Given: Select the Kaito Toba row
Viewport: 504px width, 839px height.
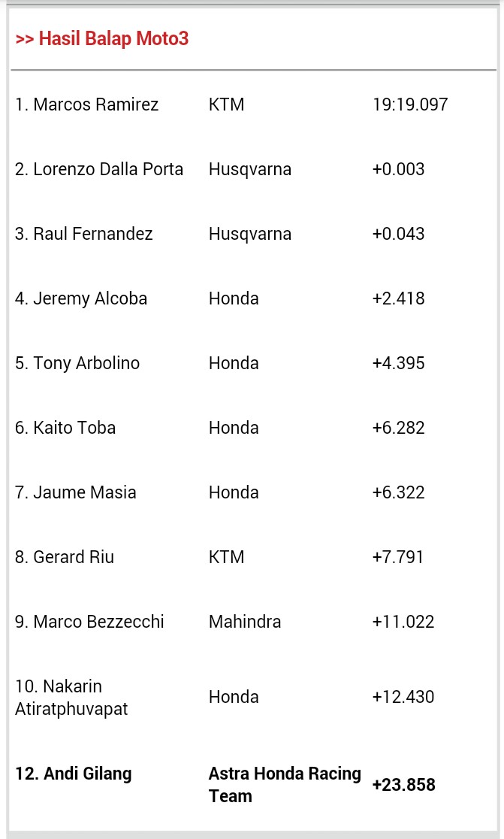Looking at the screenshot, I should [x=65, y=428].
